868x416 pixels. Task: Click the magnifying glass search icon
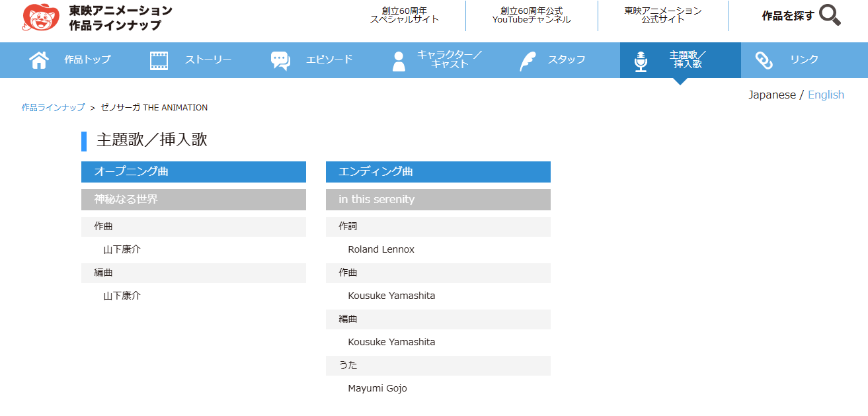pos(830,15)
